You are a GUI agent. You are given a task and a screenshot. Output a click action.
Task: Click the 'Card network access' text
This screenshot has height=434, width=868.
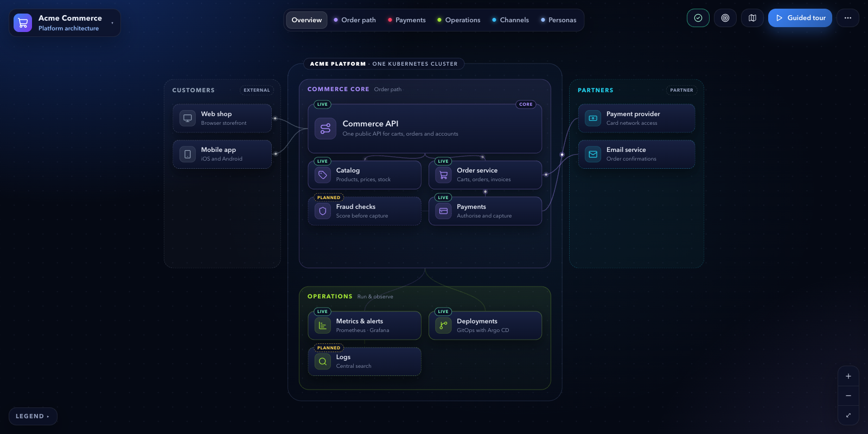(631, 123)
